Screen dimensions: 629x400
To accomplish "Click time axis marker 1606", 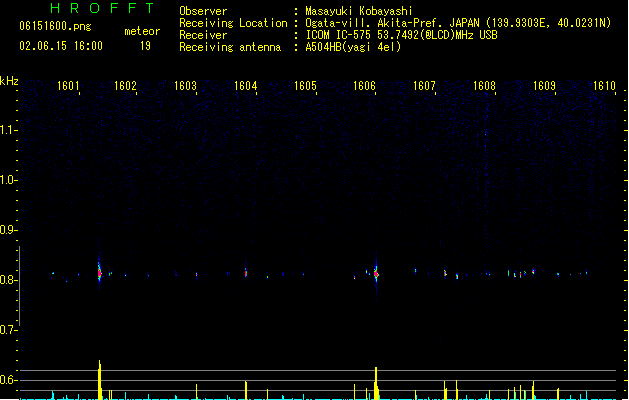I will (x=364, y=86).
